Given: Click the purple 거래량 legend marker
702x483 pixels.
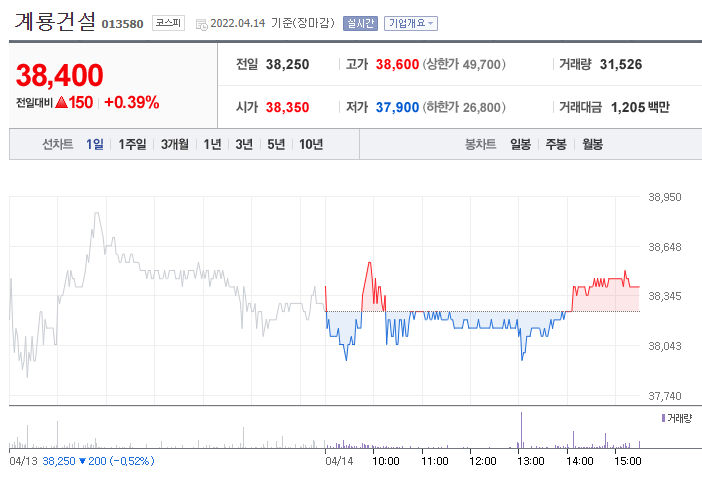Looking at the screenshot, I should click(663, 418).
